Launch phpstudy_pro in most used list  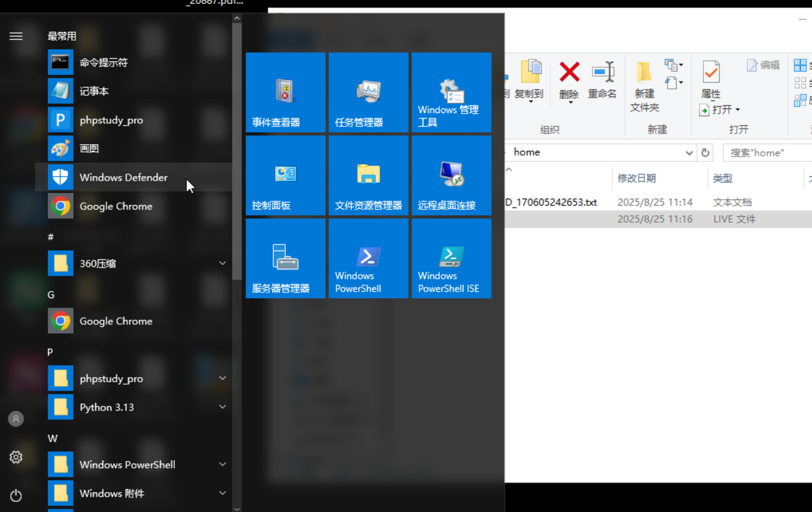134,120
